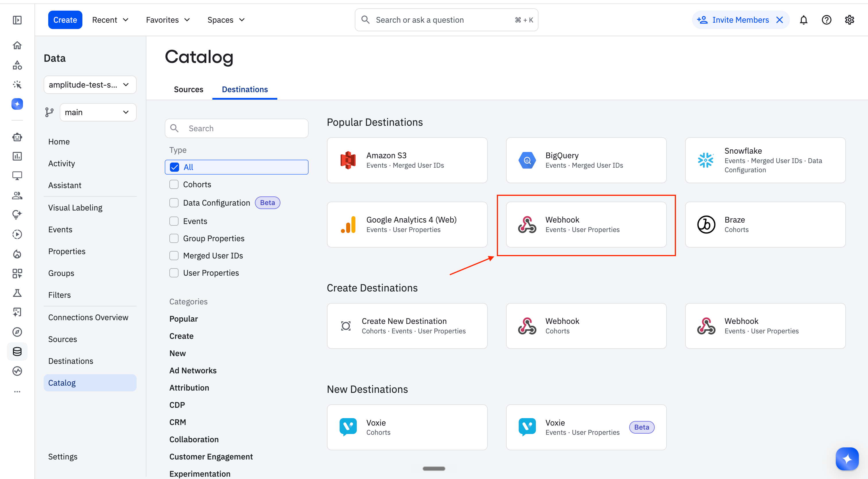Open the Popular Webhook Events card
Viewport: 868px width, 479px height.
pyautogui.click(x=586, y=225)
